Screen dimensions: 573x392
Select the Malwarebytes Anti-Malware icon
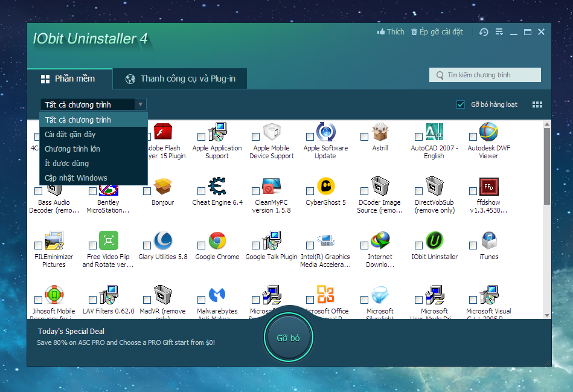(217, 295)
